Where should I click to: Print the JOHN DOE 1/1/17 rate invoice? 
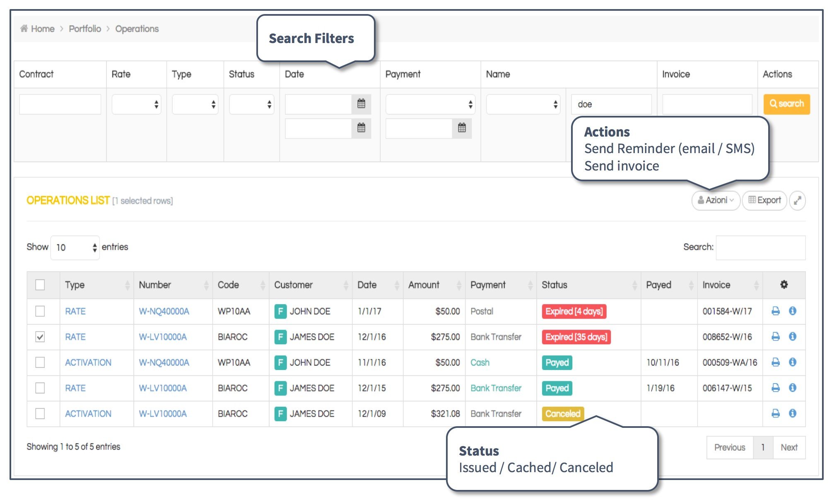pos(776,311)
